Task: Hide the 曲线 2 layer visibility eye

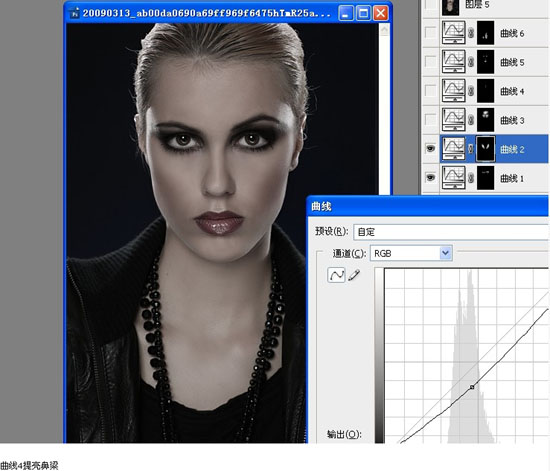Action: click(430, 149)
